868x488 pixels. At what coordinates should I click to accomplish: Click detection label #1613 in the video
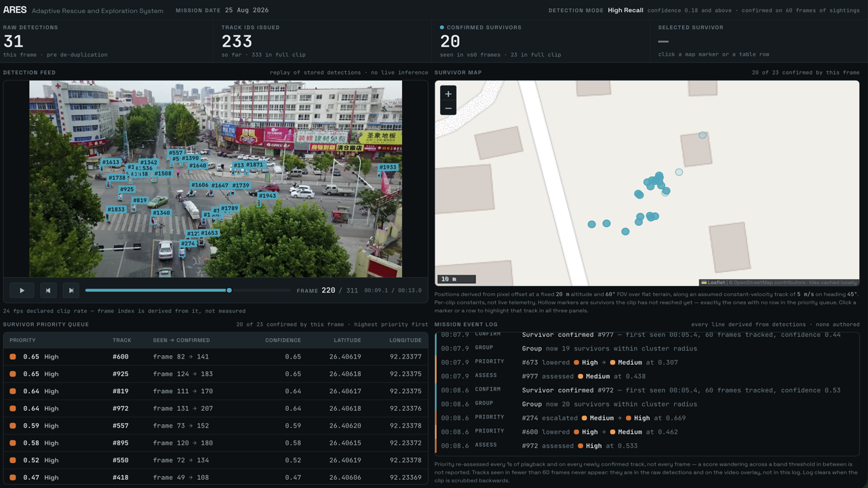point(111,163)
